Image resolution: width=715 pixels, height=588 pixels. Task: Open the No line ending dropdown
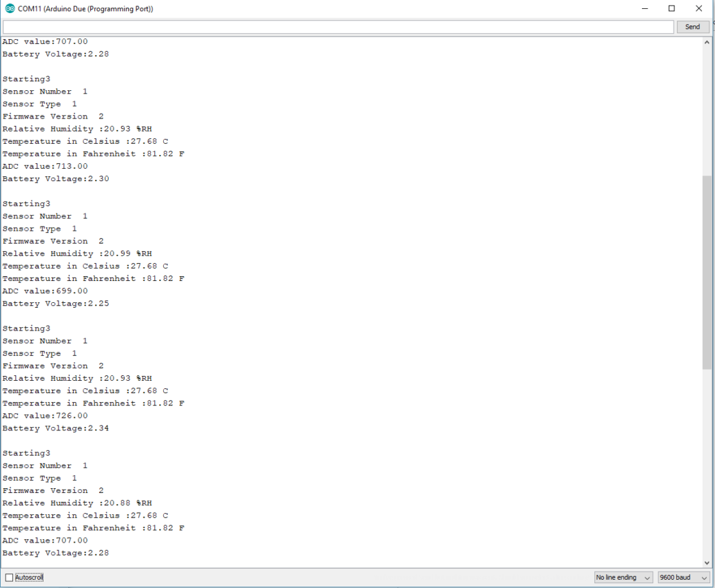tap(623, 578)
